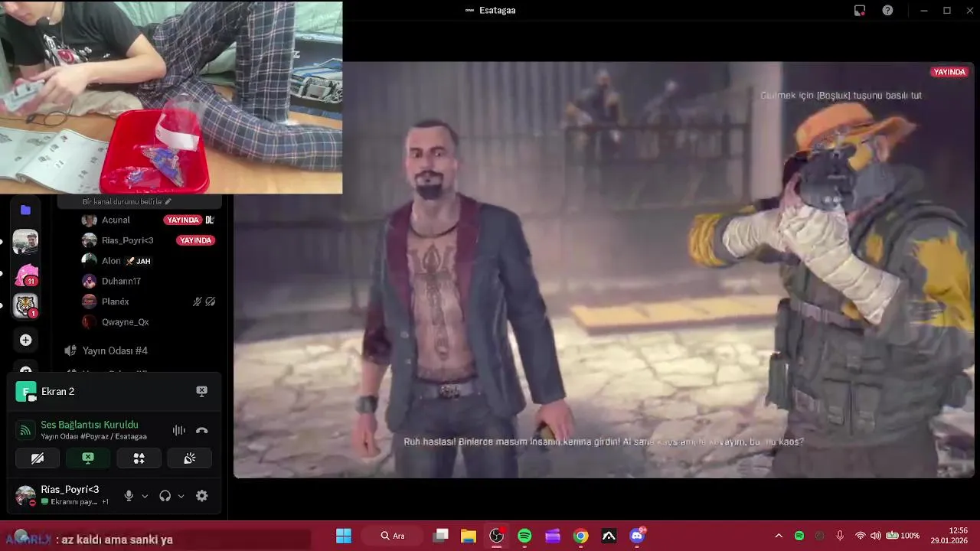Click the Esatagaa window title
This screenshot has height=551, width=980.
click(x=497, y=11)
